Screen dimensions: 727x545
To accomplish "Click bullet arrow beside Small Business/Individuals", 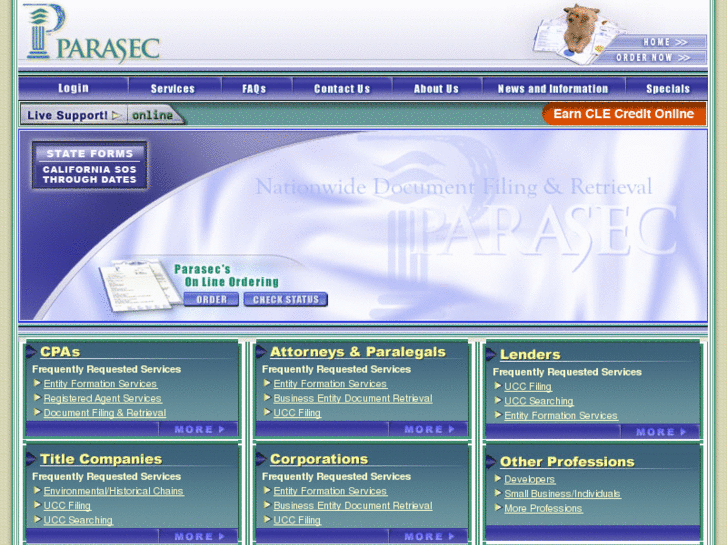I will click(498, 493).
